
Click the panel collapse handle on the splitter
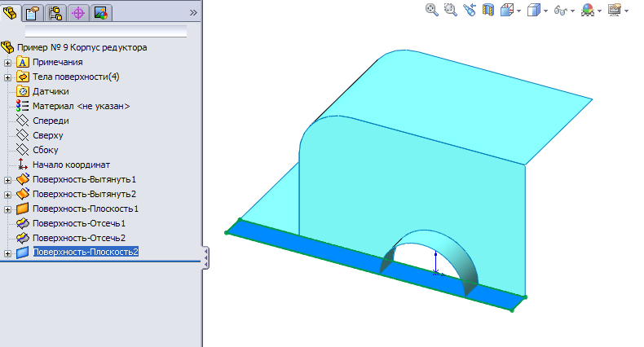205,258
